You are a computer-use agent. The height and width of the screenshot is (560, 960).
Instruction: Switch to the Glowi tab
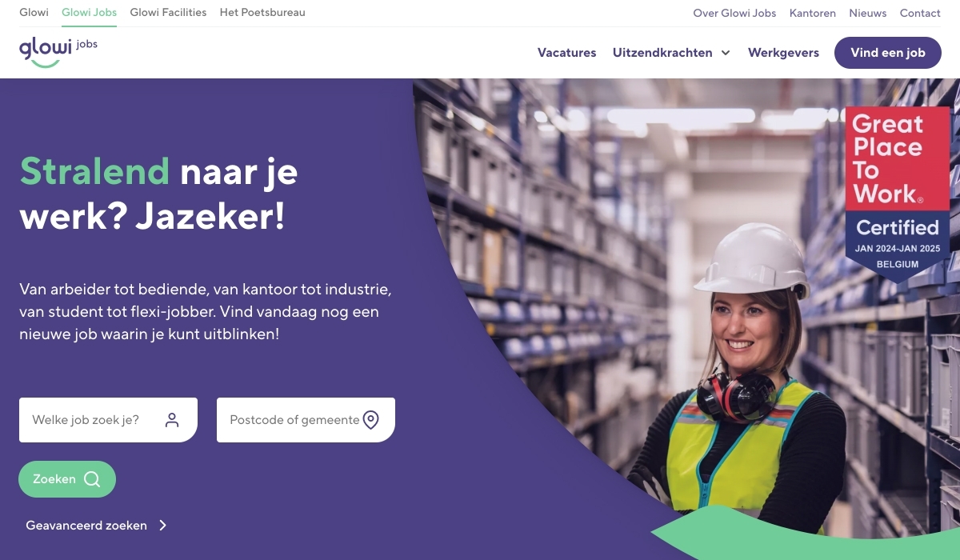pos(34,13)
